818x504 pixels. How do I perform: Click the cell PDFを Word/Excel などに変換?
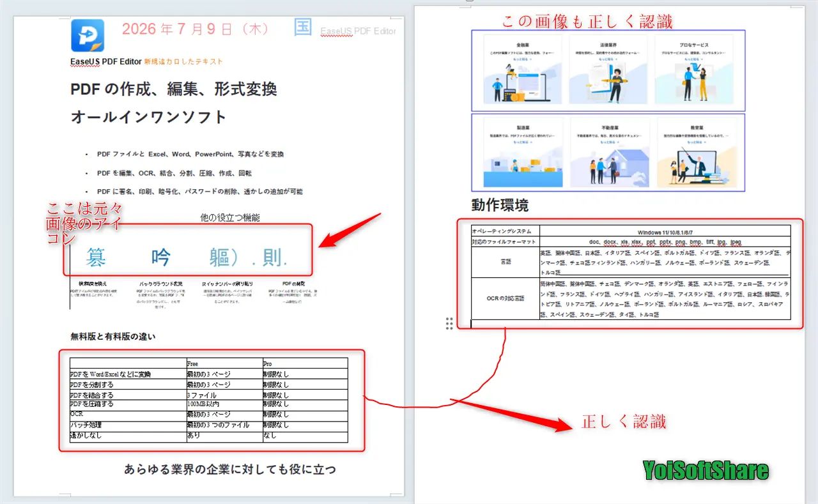128,374
